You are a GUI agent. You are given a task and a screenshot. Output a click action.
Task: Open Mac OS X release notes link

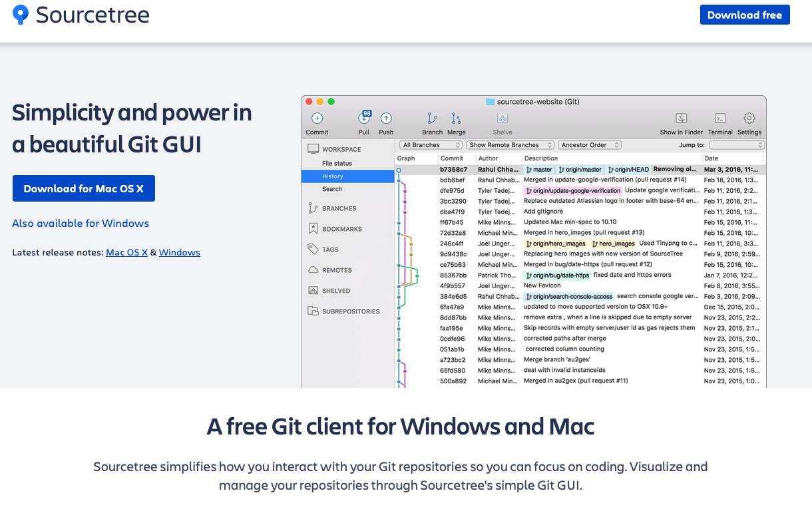pos(126,252)
